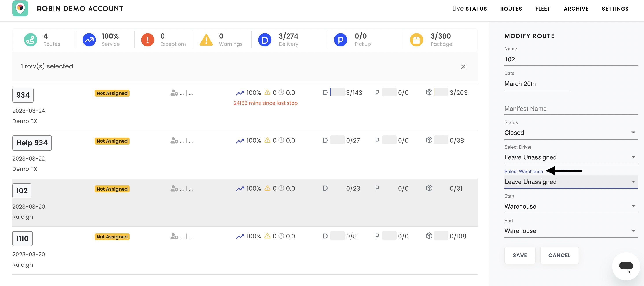Click the yellow Warnings triangle icon

[x=206, y=40]
